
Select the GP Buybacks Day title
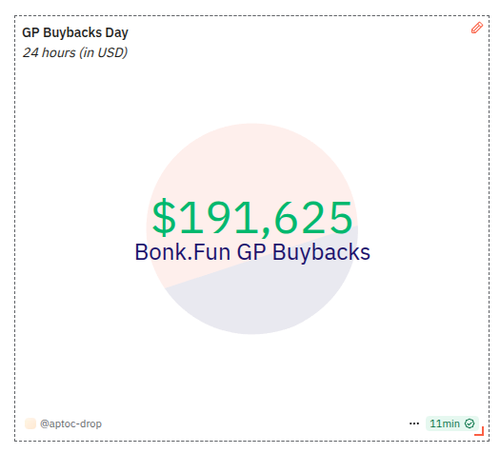coord(75,33)
